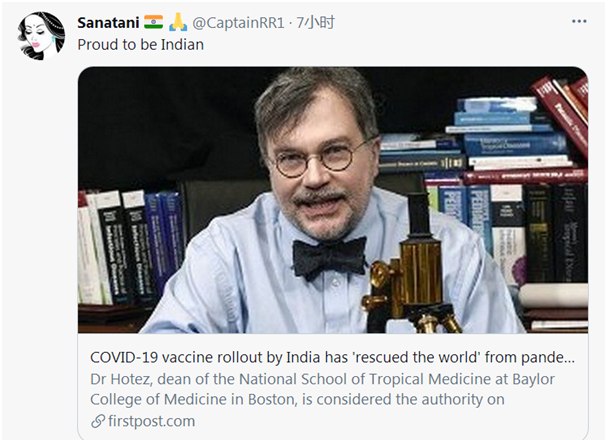The height and width of the screenshot is (442, 607).
Task: Click "College of Medicine in Boston" description line
Action: tap(190, 400)
